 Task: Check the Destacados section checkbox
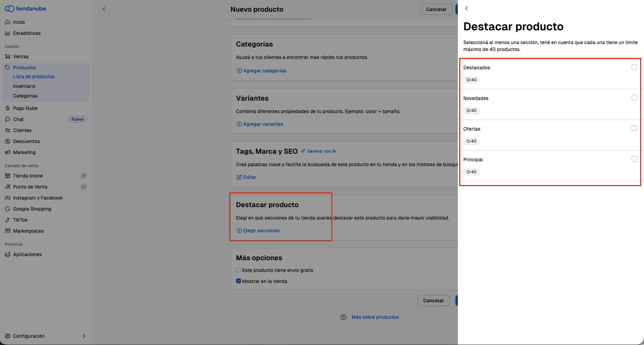(x=634, y=67)
